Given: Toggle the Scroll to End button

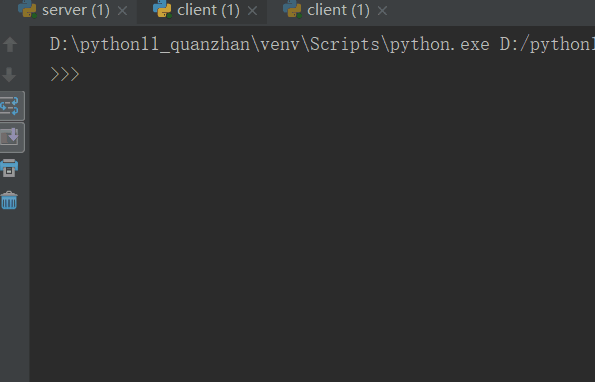Looking at the screenshot, I should pos(10,137).
